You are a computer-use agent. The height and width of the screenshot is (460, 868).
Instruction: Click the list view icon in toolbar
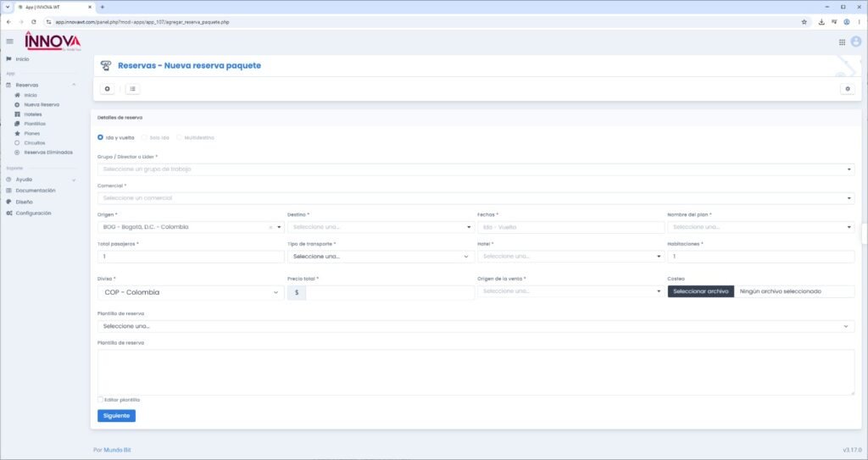click(133, 89)
